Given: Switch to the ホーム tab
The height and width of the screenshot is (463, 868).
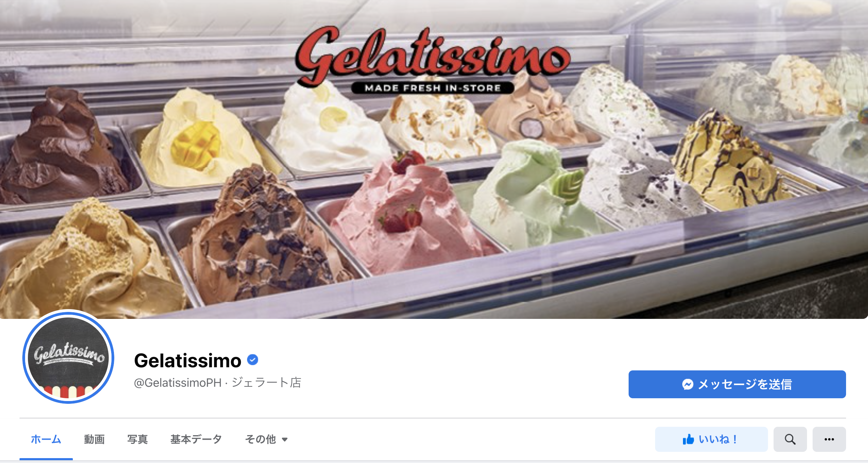Looking at the screenshot, I should (46, 439).
